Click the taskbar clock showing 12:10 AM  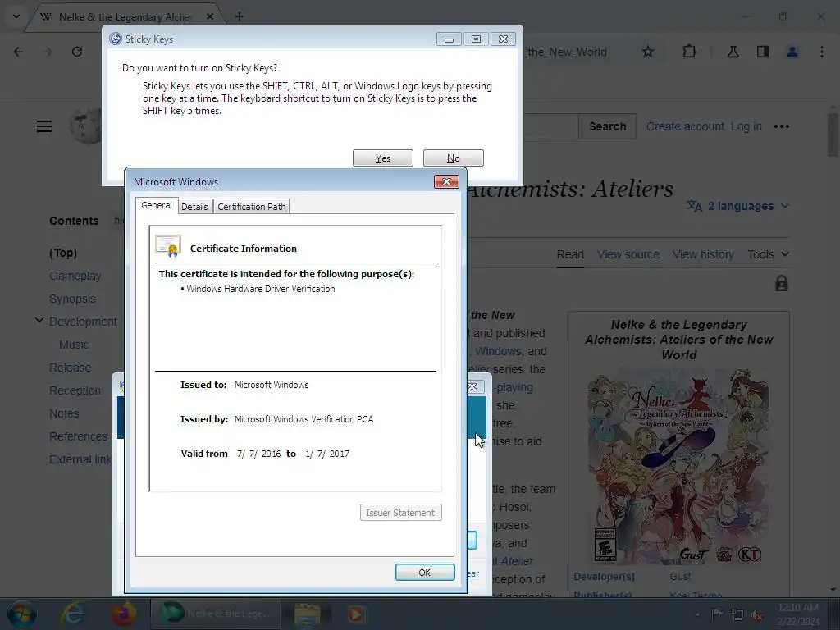coord(797,614)
